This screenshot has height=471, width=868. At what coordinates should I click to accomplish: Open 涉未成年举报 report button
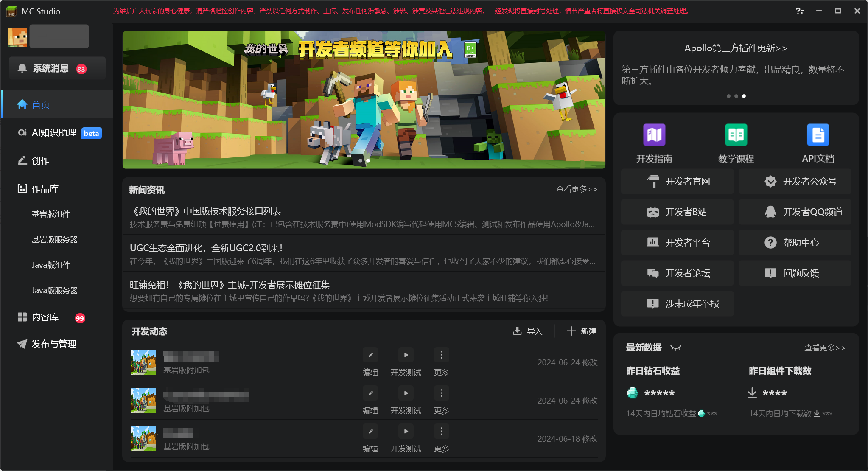pyautogui.click(x=677, y=304)
